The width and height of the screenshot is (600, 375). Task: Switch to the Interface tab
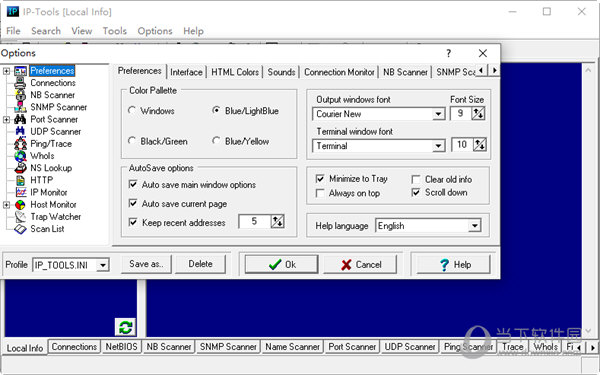coord(186,72)
